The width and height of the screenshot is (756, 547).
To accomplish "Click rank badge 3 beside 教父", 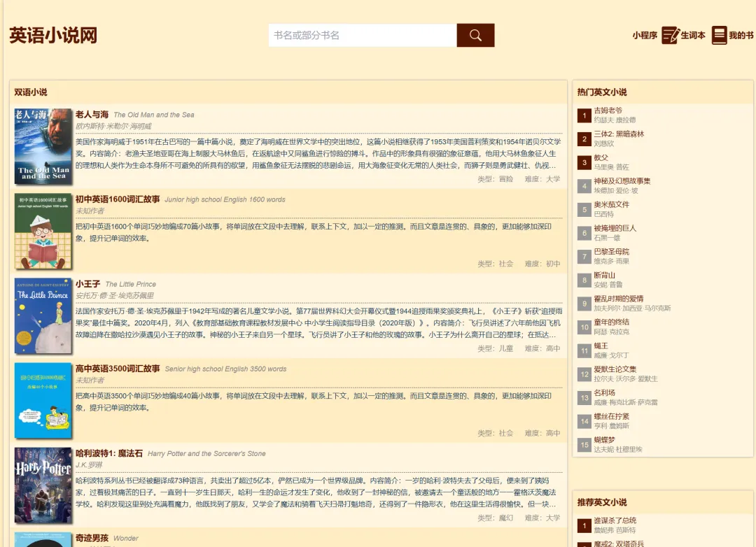I will pos(584,162).
